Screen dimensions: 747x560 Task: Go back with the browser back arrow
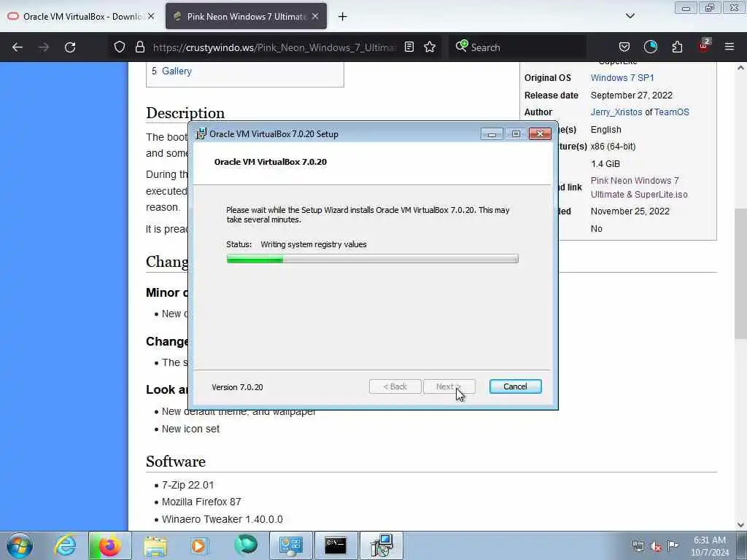(18, 47)
